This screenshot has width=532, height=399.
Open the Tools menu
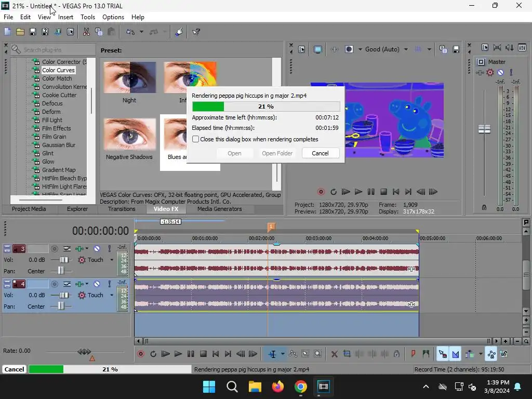87,17
